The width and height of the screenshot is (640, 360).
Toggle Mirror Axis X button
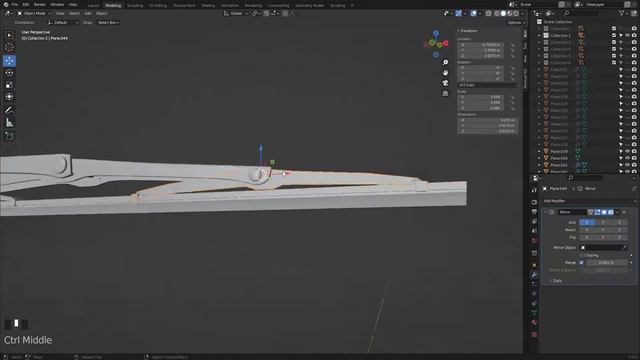(x=587, y=222)
